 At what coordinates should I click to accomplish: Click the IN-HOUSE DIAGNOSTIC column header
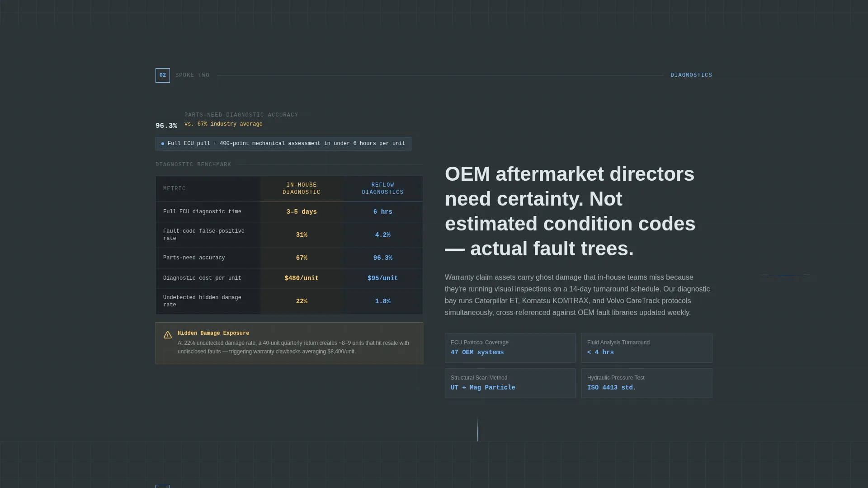click(302, 189)
